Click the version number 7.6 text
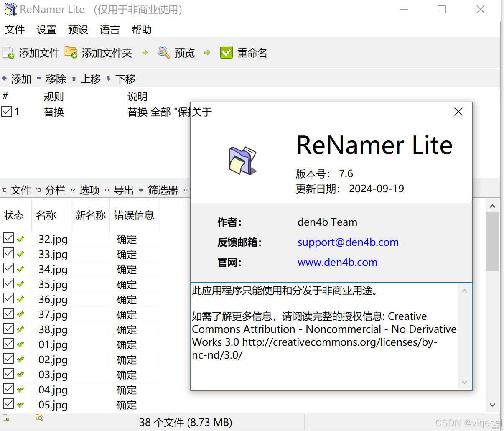The height and width of the screenshot is (431, 504). tap(346, 173)
